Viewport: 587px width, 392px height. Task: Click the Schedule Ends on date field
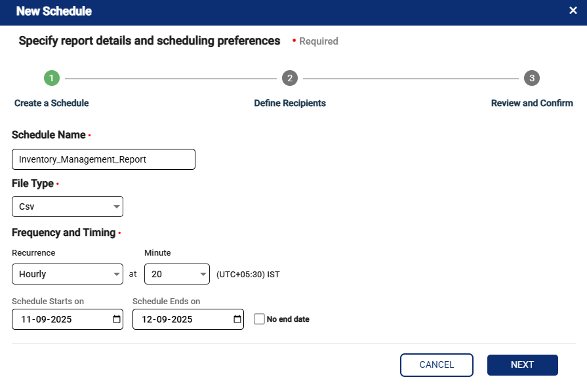coord(180,319)
